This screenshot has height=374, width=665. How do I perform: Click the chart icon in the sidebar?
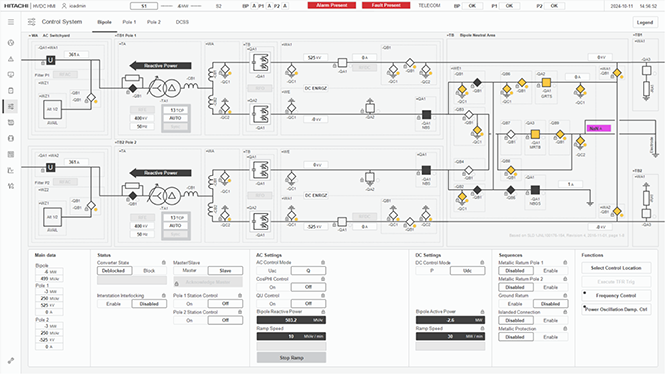pos(11,170)
